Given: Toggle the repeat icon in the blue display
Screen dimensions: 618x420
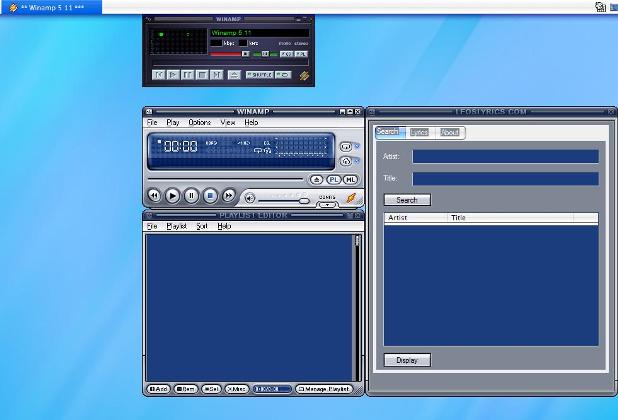Looking at the screenshot, I should pos(258,151).
